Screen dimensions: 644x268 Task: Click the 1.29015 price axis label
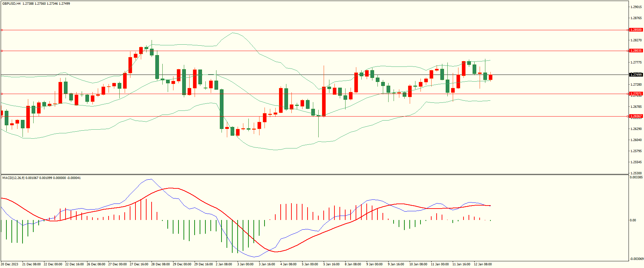pos(636,7)
